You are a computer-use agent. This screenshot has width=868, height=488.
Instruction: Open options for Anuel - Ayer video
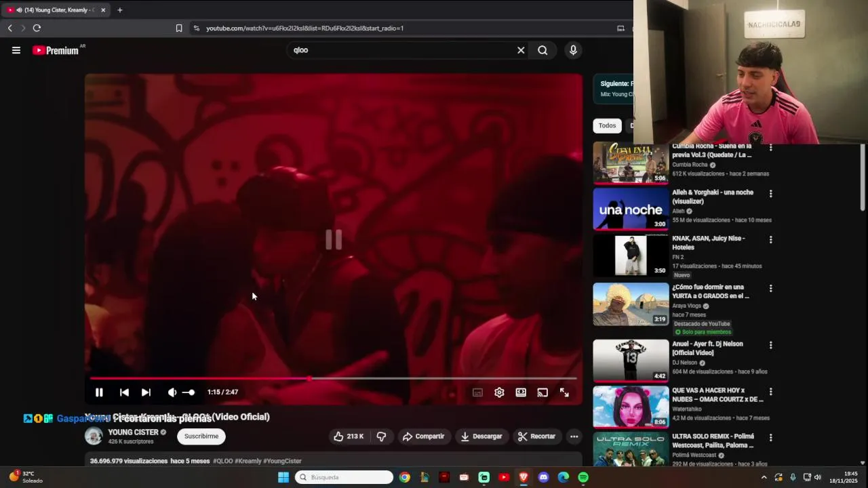(770, 346)
